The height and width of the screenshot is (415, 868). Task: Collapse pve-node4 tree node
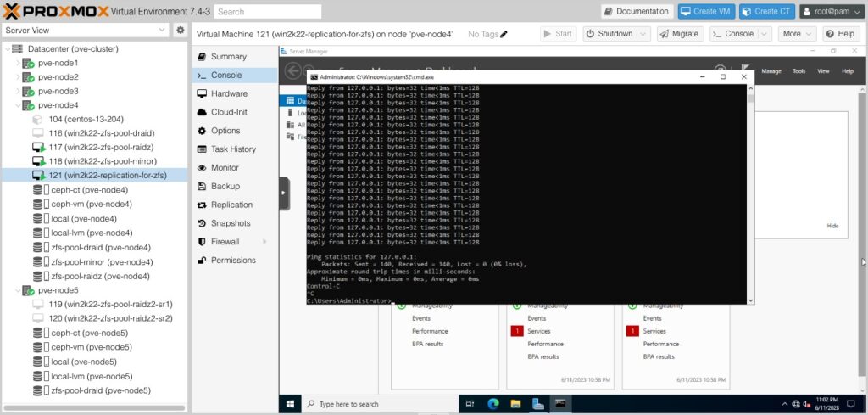[19, 105]
